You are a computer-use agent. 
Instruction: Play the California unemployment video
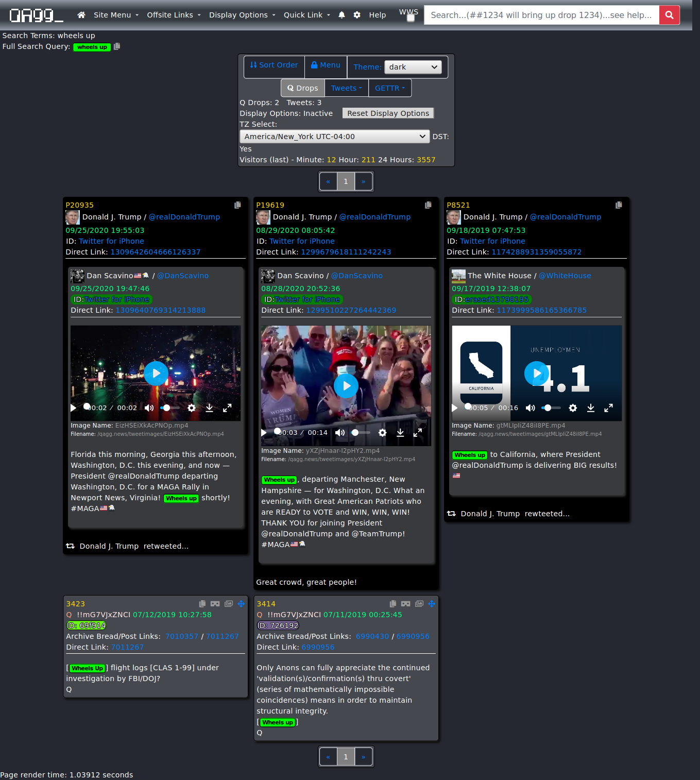(537, 374)
